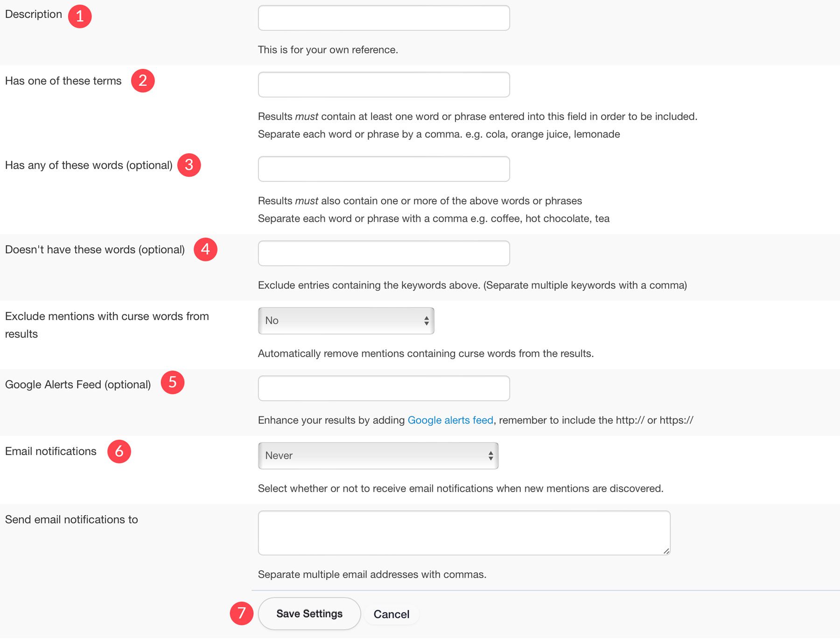The width and height of the screenshot is (840, 642).
Task: Click the red badge 4 beside Doesn't have these words
Action: tap(205, 249)
